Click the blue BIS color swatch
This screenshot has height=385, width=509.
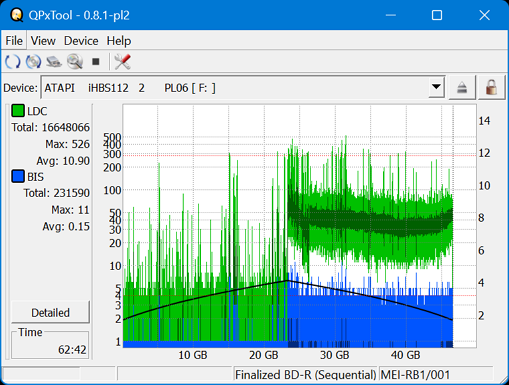(x=18, y=177)
